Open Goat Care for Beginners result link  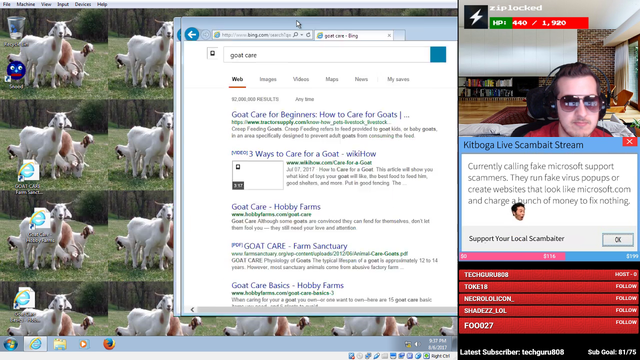pyautogui.click(x=320, y=115)
